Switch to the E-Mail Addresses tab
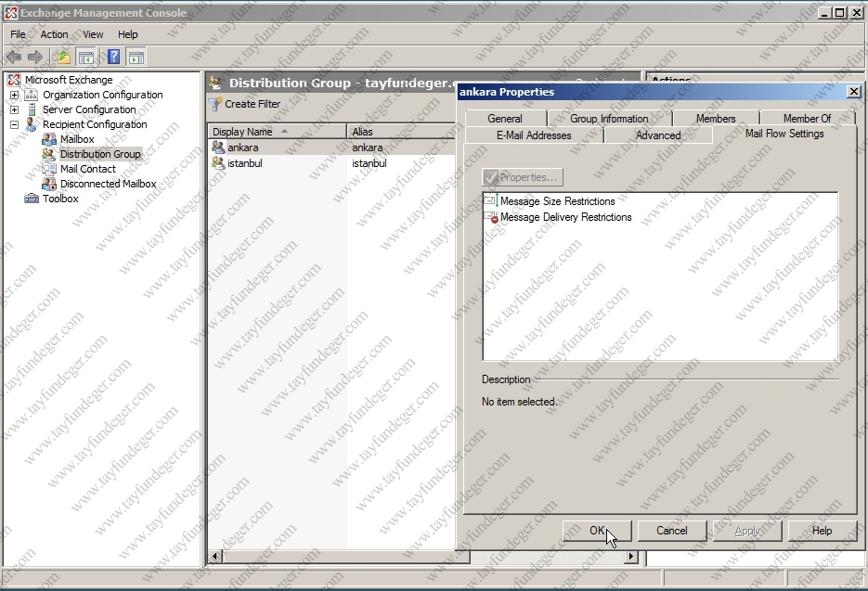Image resolution: width=868 pixels, height=591 pixels. (x=534, y=135)
